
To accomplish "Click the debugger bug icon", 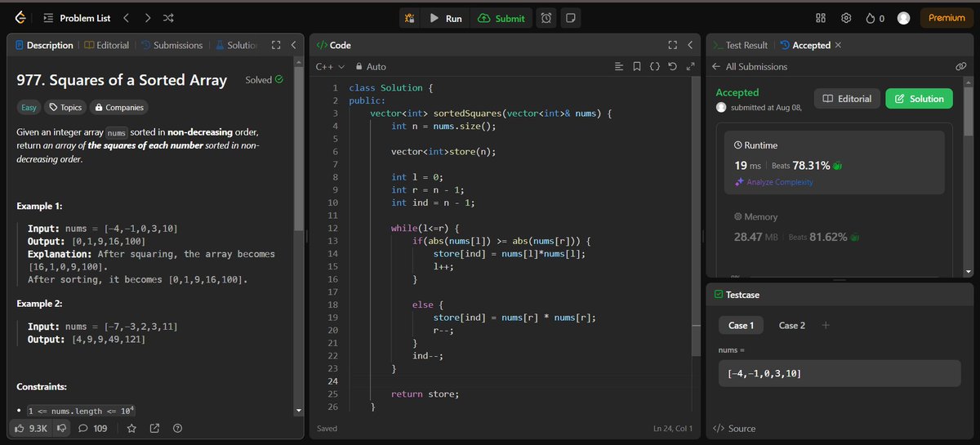I will (x=410, y=18).
